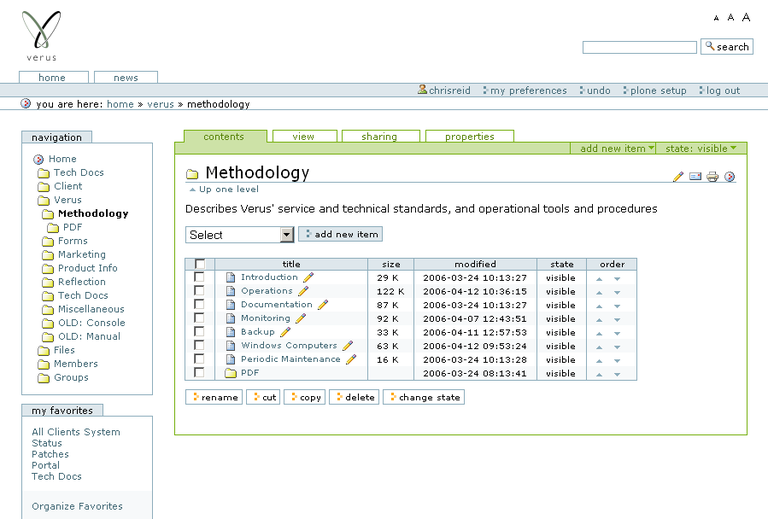Select the largest text size A
Viewport: 768px width, 519px height.
(x=746, y=17)
